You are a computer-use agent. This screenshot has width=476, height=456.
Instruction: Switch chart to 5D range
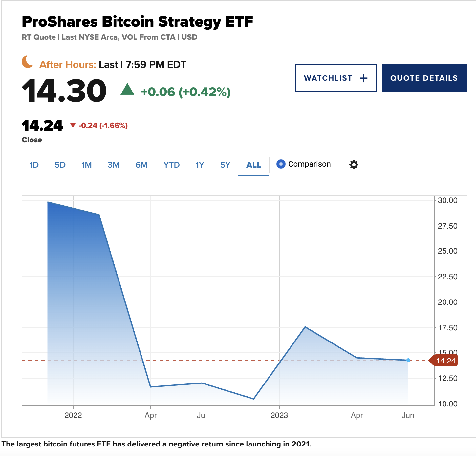[x=60, y=165]
